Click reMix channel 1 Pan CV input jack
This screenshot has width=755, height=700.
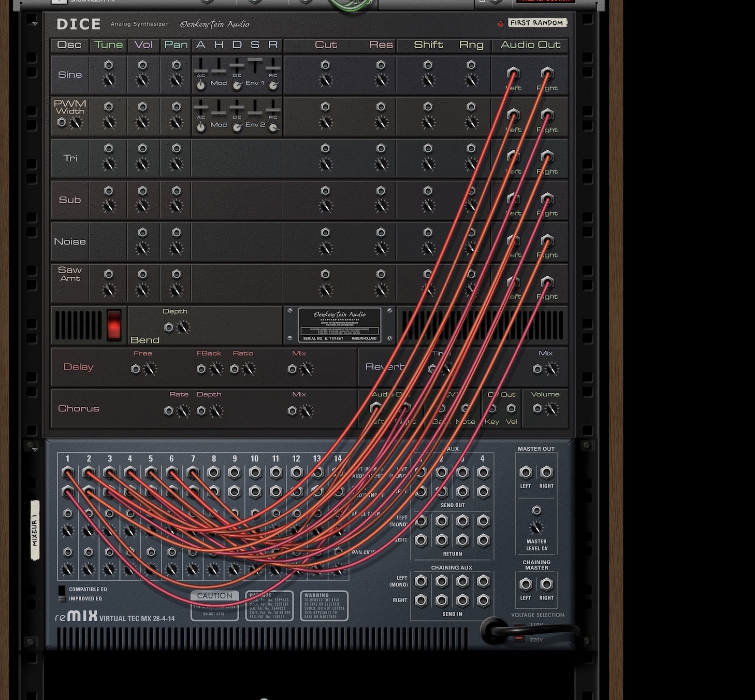click(x=68, y=552)
